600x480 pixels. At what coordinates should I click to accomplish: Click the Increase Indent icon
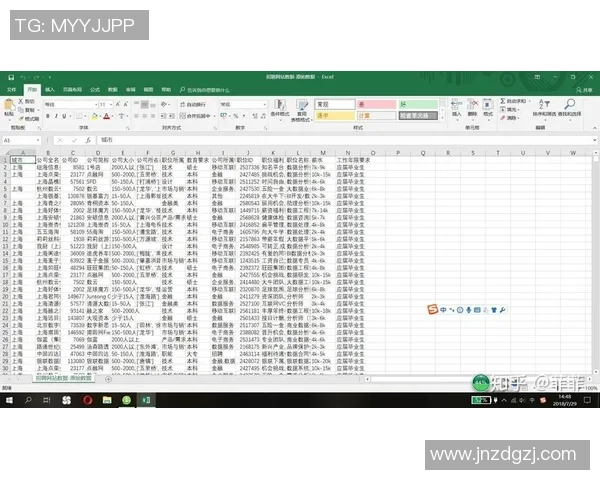[172, 116]
